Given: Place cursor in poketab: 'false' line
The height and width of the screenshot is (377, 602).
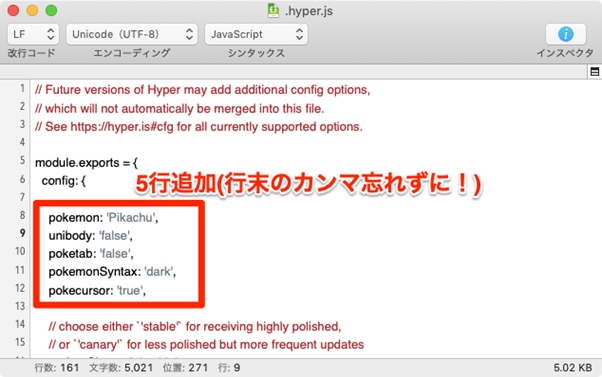Looking at the screenshot, I should (x=91, y=254).
